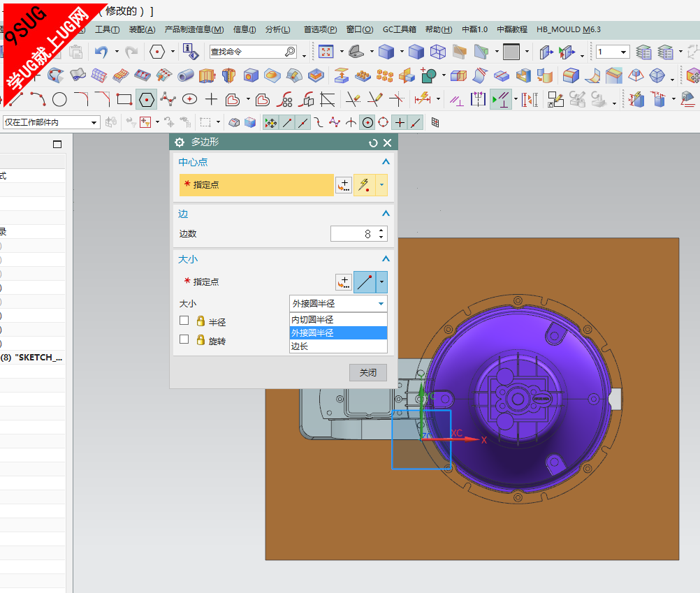The image size is (700, 593).
Task: Open the GC工具箱 menu
Action: point(399,29)
